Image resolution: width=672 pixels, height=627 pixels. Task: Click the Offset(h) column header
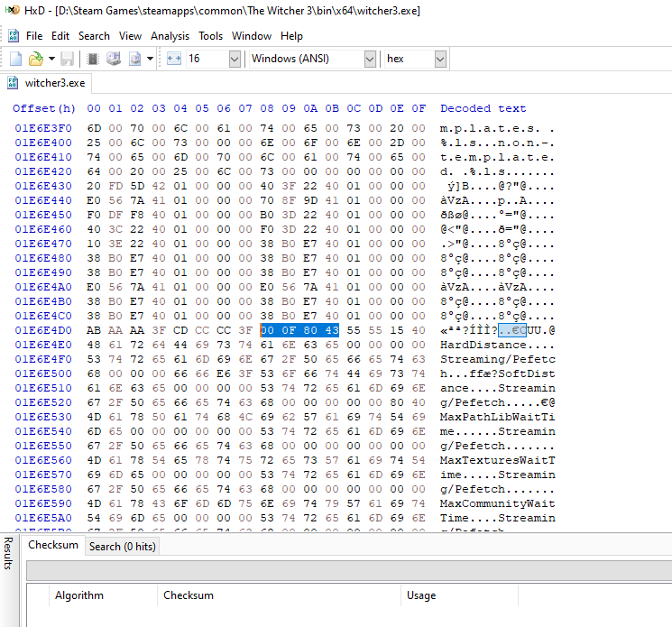click(44, 108)
